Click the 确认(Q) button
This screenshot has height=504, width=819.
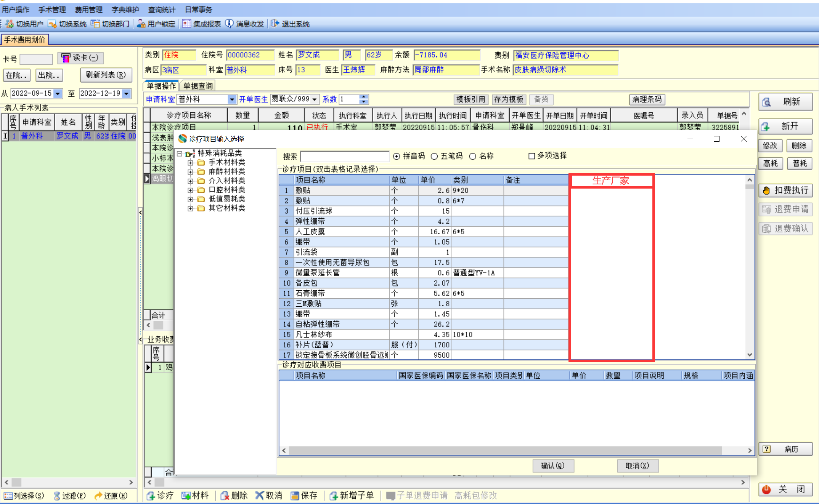click(x=553, y=466)
